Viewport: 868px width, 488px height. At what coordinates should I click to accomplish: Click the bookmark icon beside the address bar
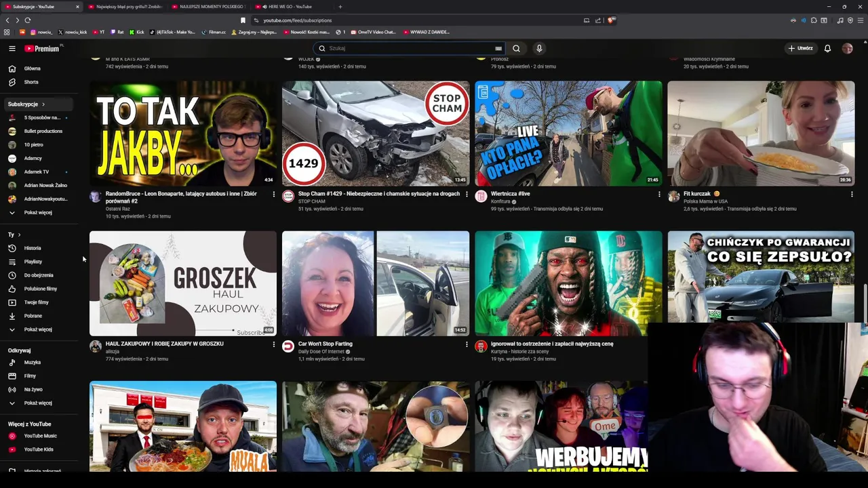click(x=243, y=20)
